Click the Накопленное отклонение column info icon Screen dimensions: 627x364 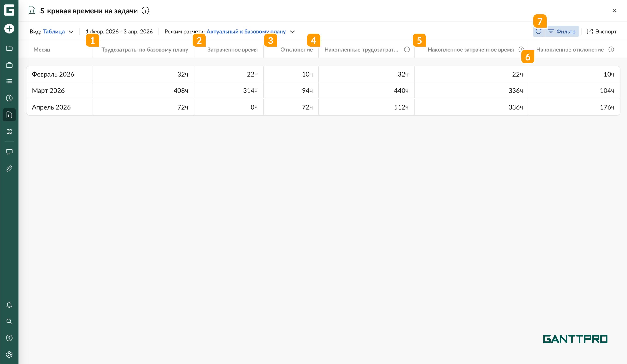click(x=611, y=50)
